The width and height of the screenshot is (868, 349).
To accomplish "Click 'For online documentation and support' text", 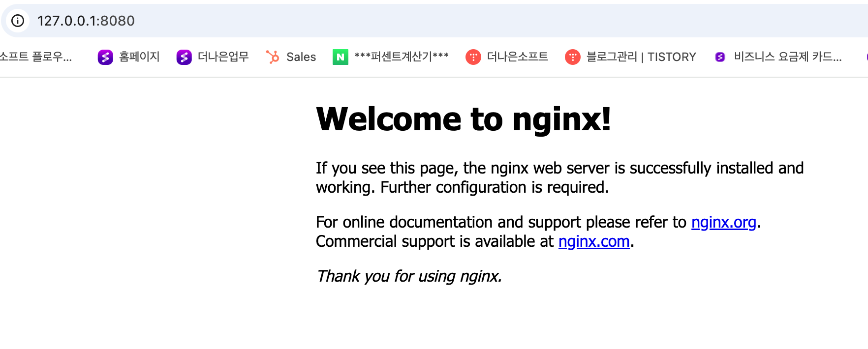I will (x=448, y=222).
